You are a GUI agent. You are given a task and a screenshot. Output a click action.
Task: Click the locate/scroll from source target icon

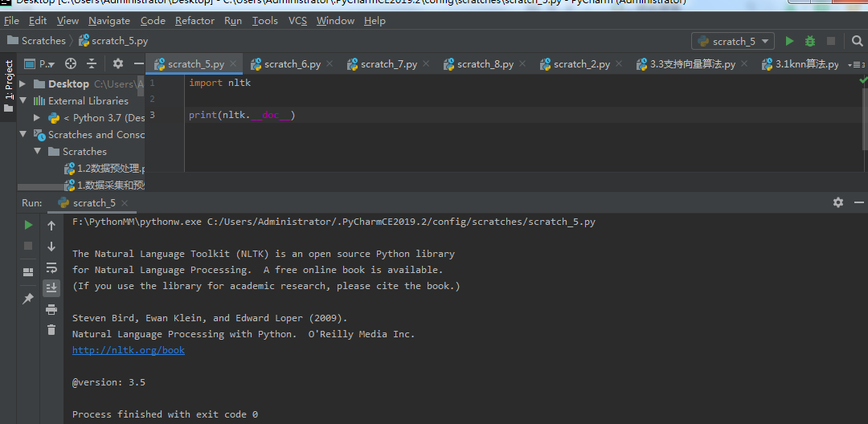[x=70, y=63]
